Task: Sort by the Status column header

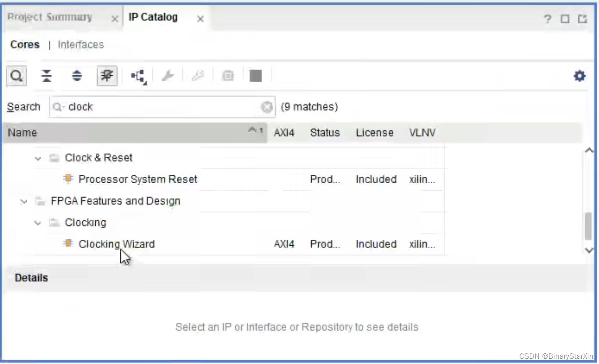Action: 325,133
